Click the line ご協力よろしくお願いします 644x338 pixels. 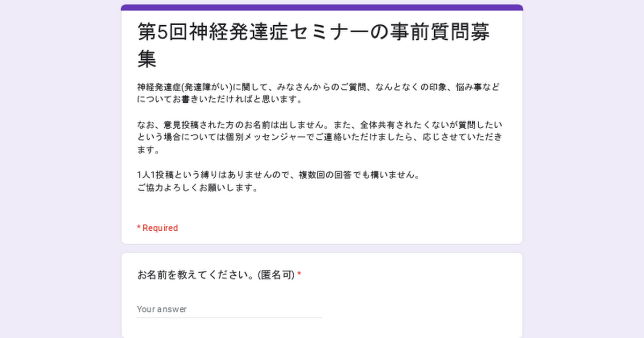point(198,188)
